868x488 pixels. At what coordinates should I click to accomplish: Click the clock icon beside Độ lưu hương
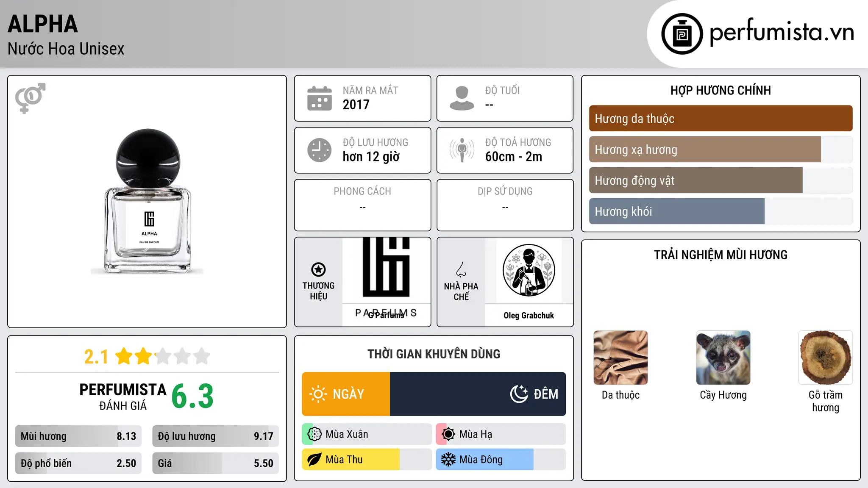[320, 150]
